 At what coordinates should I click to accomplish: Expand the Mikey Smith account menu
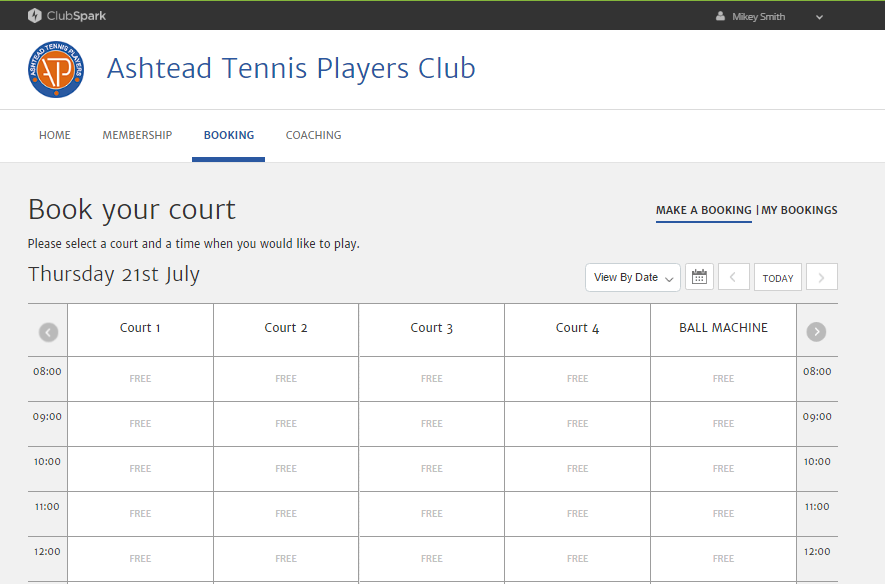click(819, 17)
